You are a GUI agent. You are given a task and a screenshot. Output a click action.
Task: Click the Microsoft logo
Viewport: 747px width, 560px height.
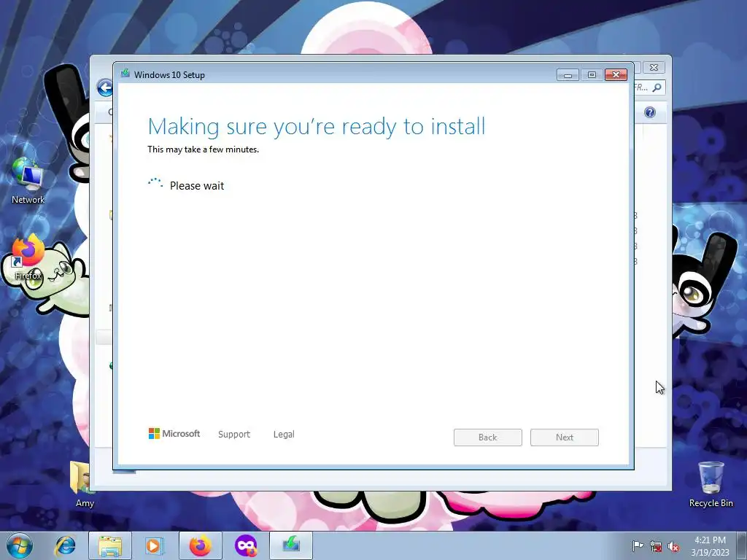coord(174,434)
